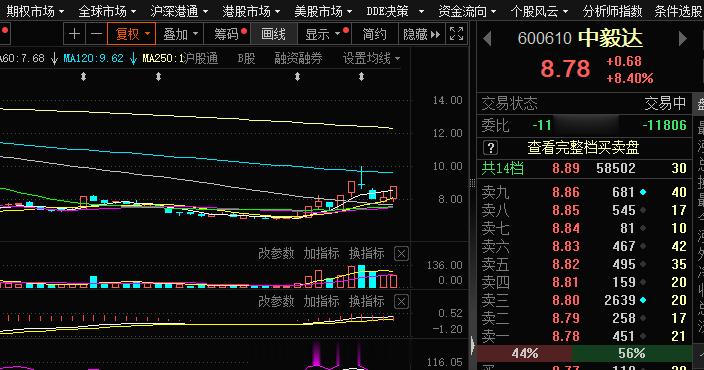Select 卖六 price 8.83 row
The image size is (704, 370).
tap(584, 246)
